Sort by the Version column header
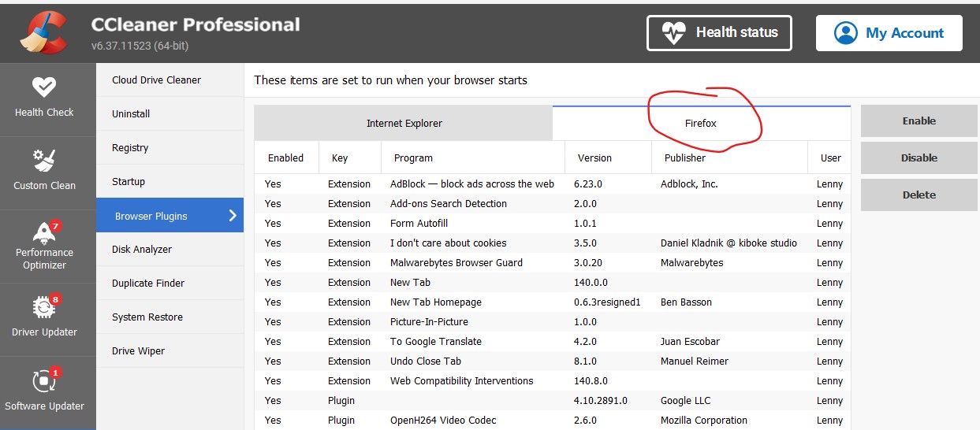980x430 pixels. (609, 158)
